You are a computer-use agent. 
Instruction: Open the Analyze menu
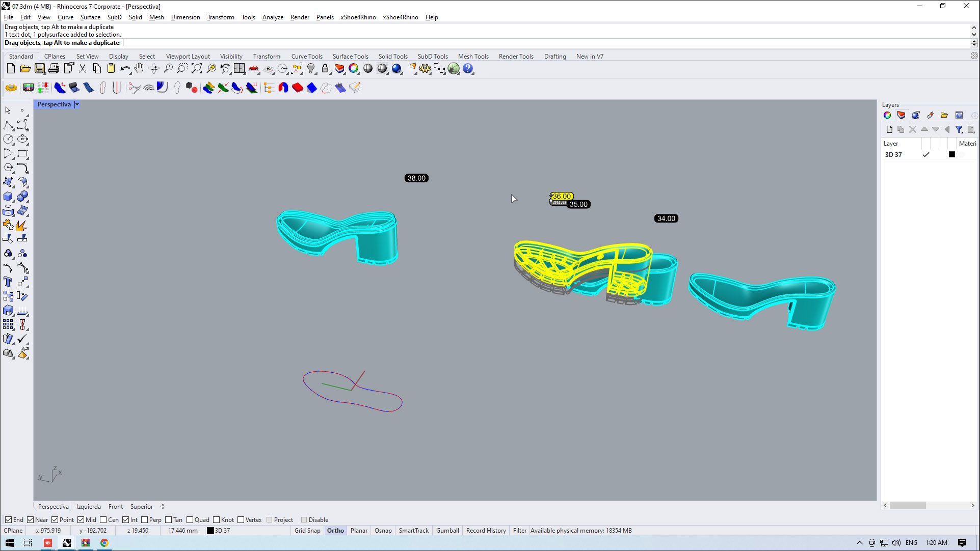pyautogui.click(x=273, y=17)
